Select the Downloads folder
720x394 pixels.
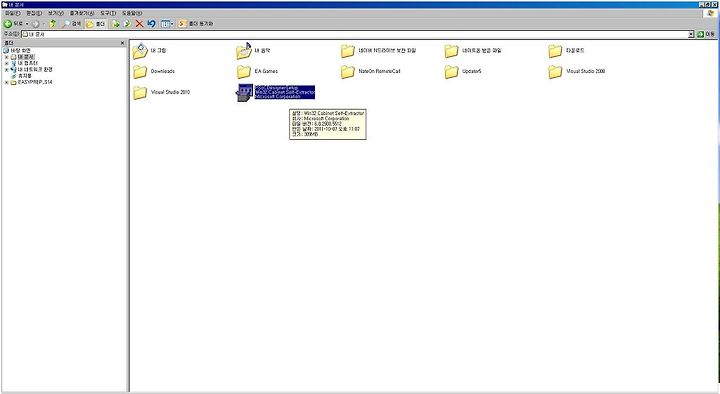click(154, 72)
